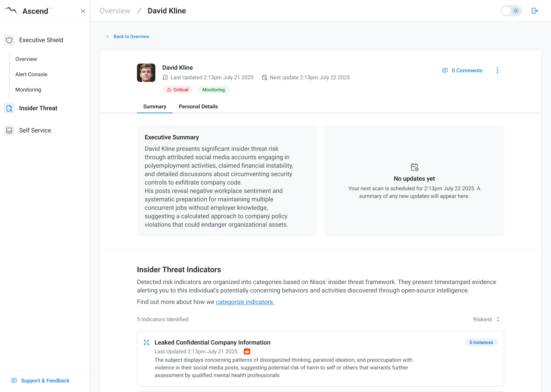The image size is (551, 392).
Task: Click David Kline's profile photo
Action: 146,73
